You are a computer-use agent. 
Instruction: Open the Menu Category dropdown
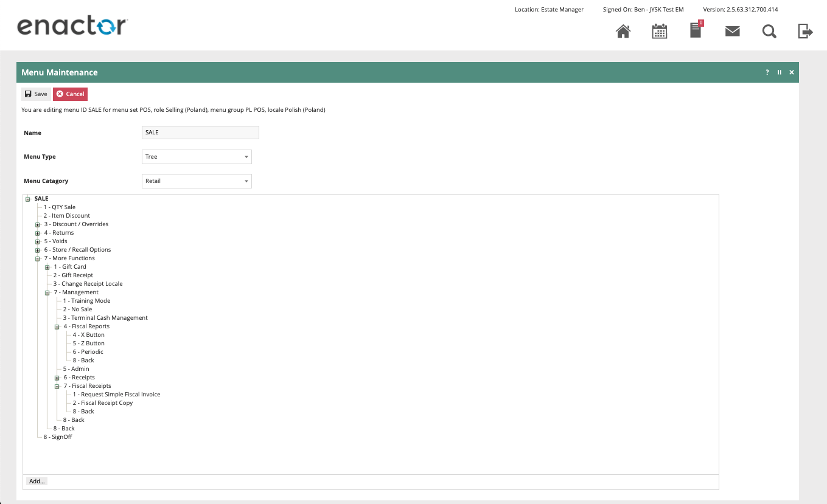[197, 181]
